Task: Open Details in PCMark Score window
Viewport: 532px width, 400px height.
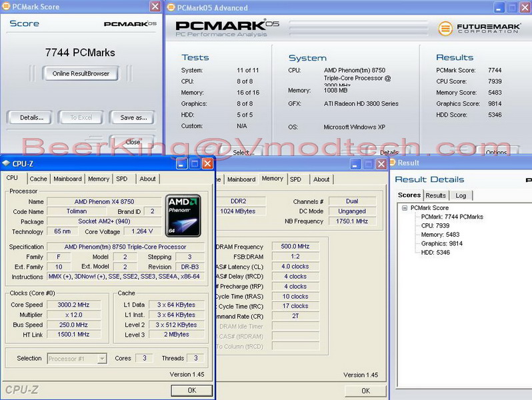Action: 31,117
